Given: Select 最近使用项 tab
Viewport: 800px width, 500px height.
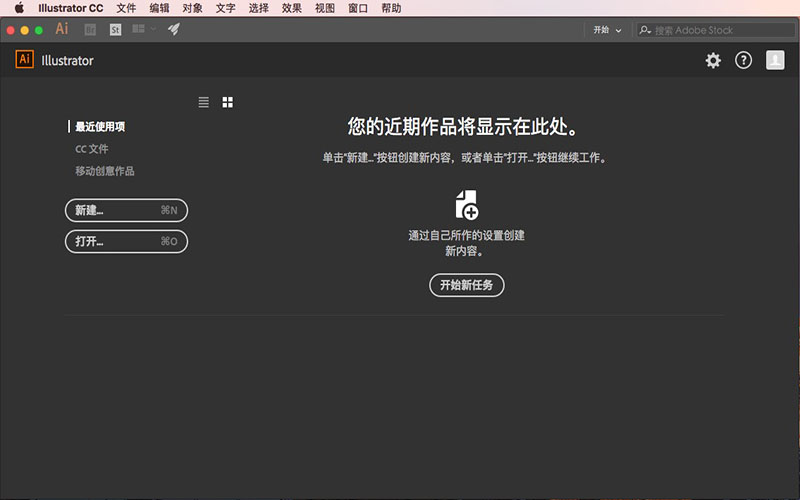Looking at the screenshot, I should click(100, 127).
